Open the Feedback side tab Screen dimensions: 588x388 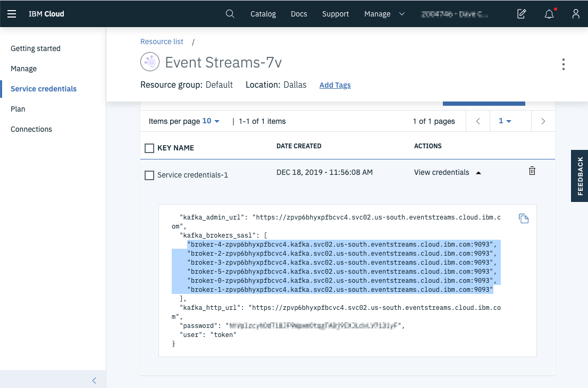coord(579,176)
